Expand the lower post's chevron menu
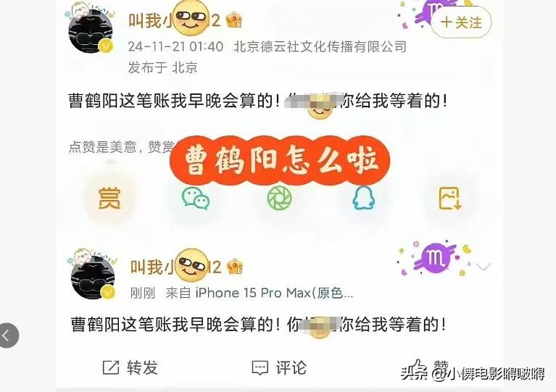Screen dimensions: 556x392 (483, 266)
